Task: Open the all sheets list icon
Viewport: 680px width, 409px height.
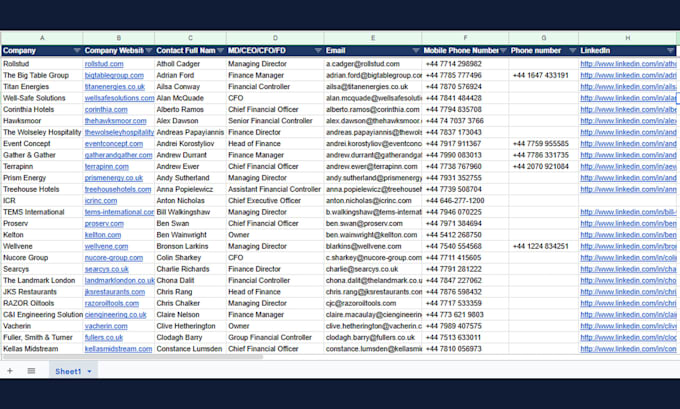Action: [31, 371]
